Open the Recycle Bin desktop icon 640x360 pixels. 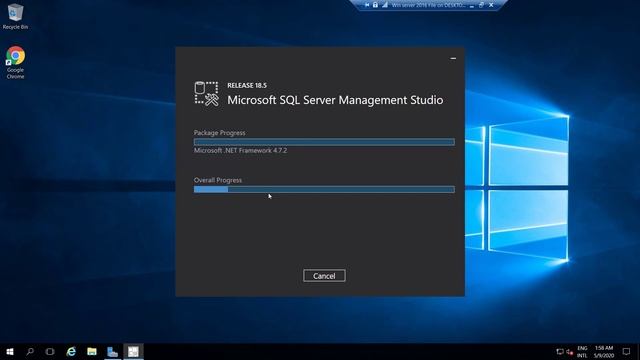[x=15, y=16]
